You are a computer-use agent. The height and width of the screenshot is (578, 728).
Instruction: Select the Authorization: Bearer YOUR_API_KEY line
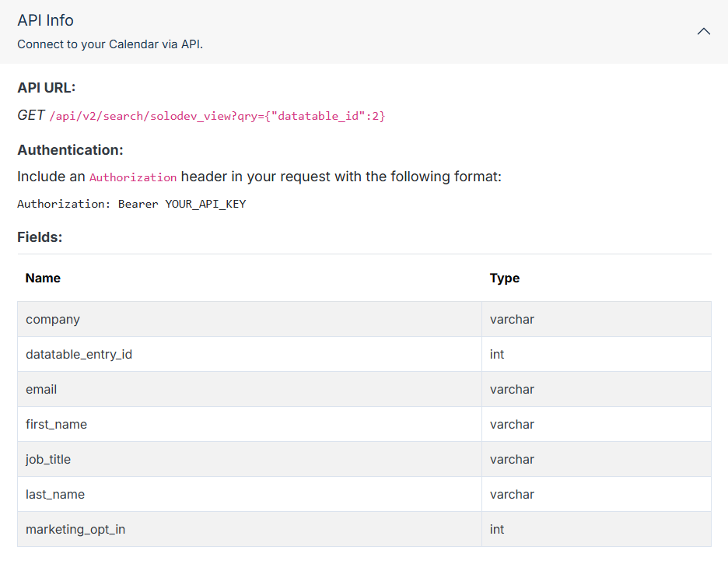(x=131, y=204)
